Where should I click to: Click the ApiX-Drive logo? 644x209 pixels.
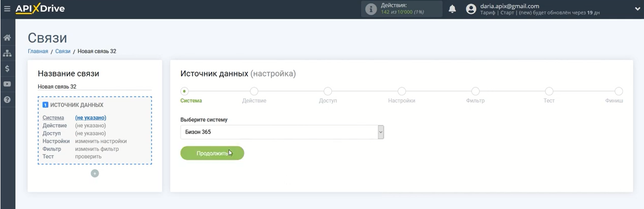[40, 9]
